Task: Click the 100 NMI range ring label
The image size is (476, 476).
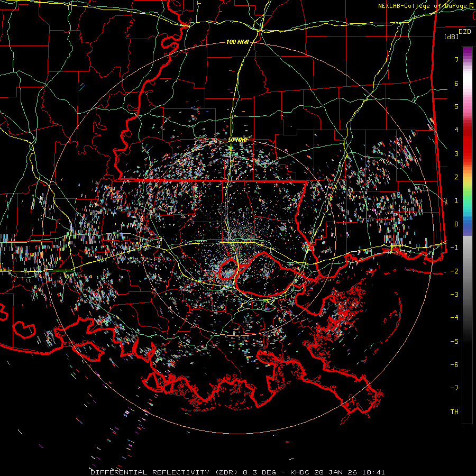Action: pos(237,42)
